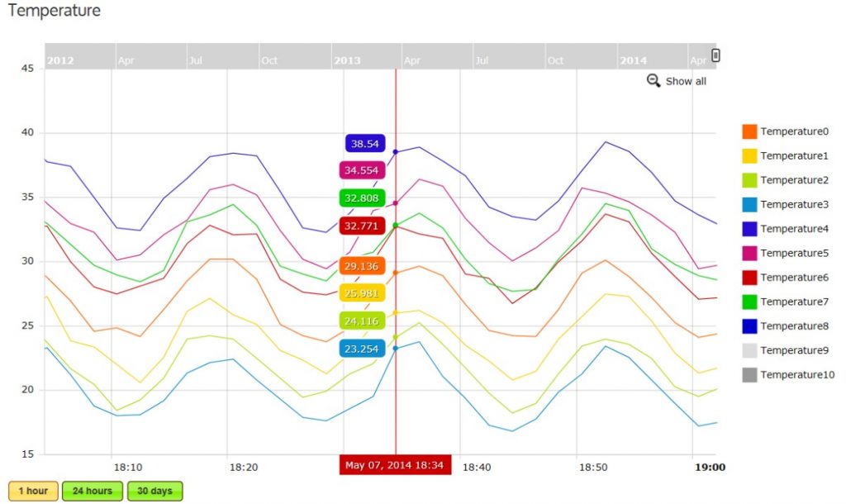Click the 24.116 value balloon
This screenshot has height=504, width=846.
(362, 321)
